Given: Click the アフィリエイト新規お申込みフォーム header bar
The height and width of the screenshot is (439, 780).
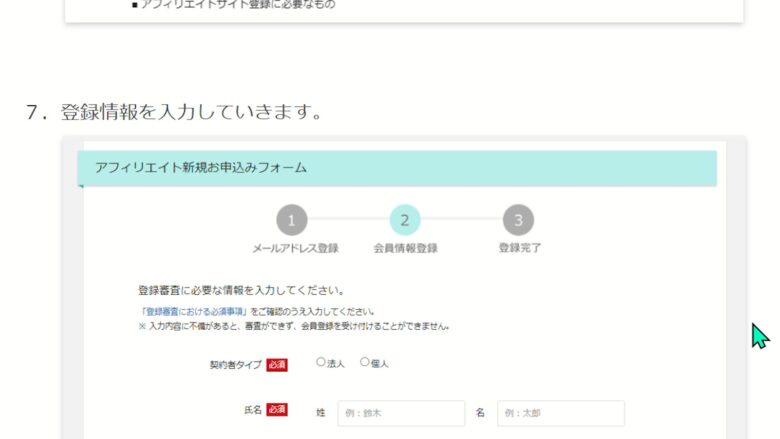Looking at the screenshot, I should pyautogui.click(x=397, y=168).
